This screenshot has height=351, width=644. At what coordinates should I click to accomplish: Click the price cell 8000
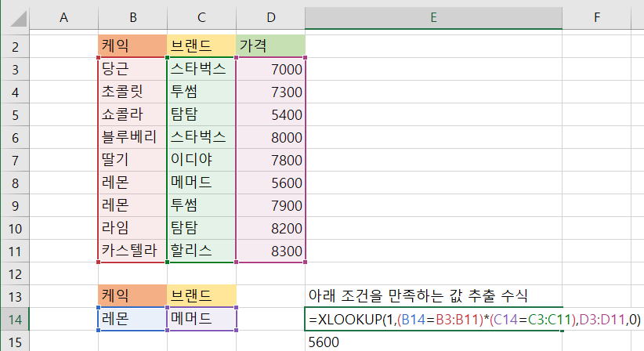270,138
